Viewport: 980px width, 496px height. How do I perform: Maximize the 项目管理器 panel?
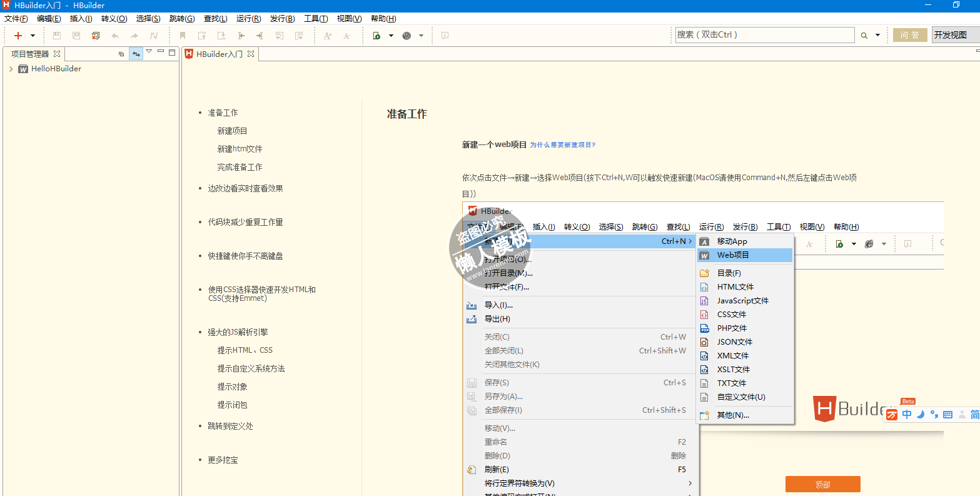[x=172, y=53]
